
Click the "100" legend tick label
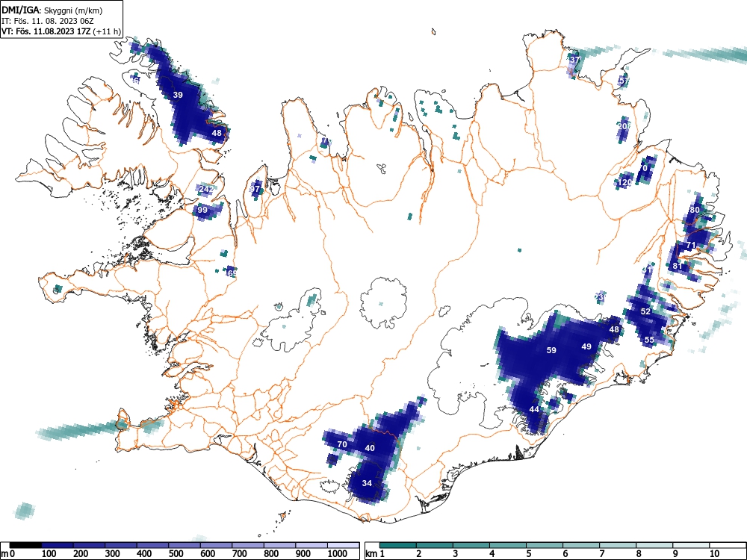tap(49, 554)
